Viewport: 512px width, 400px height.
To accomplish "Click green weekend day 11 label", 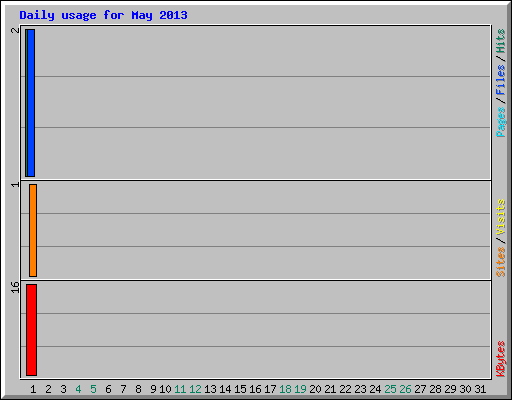I will (180, 389).
